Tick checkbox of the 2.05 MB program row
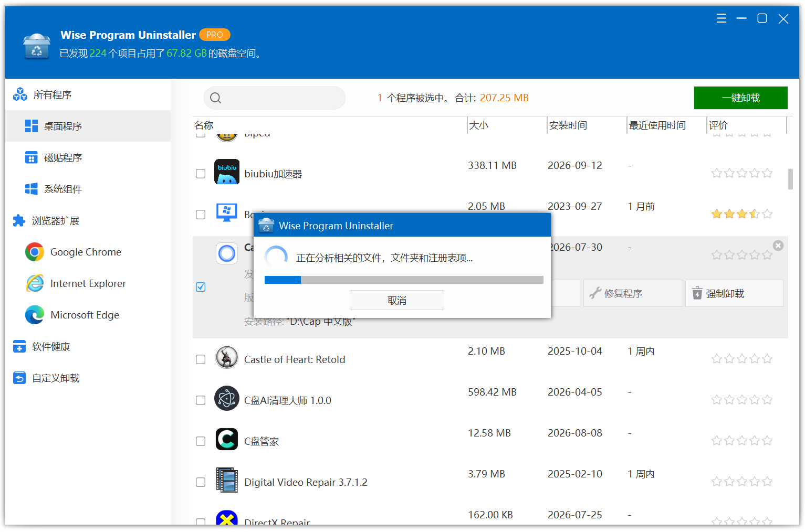Viewport: 805px width, 532px height. [201, 215]
